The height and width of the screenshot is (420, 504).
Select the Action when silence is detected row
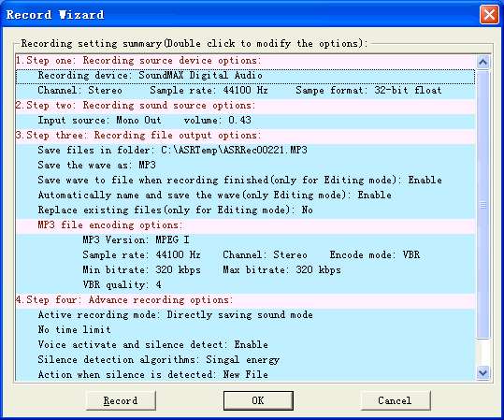pos(245,375)
